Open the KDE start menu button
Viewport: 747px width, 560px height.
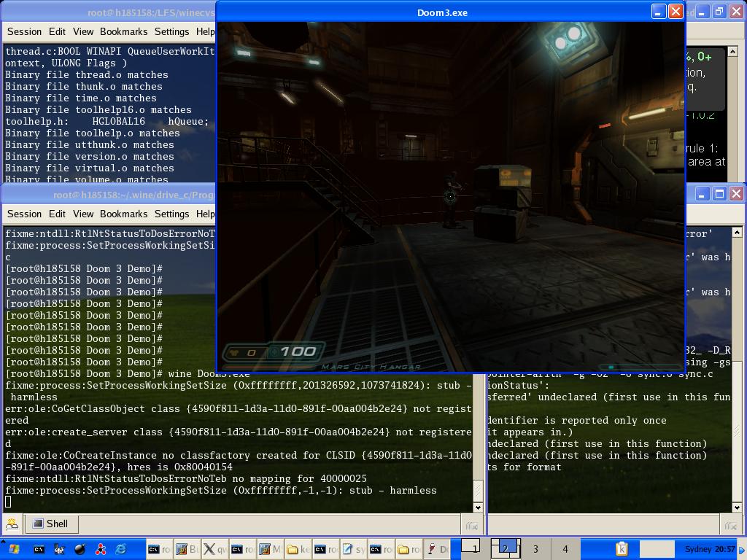(13, 549)
